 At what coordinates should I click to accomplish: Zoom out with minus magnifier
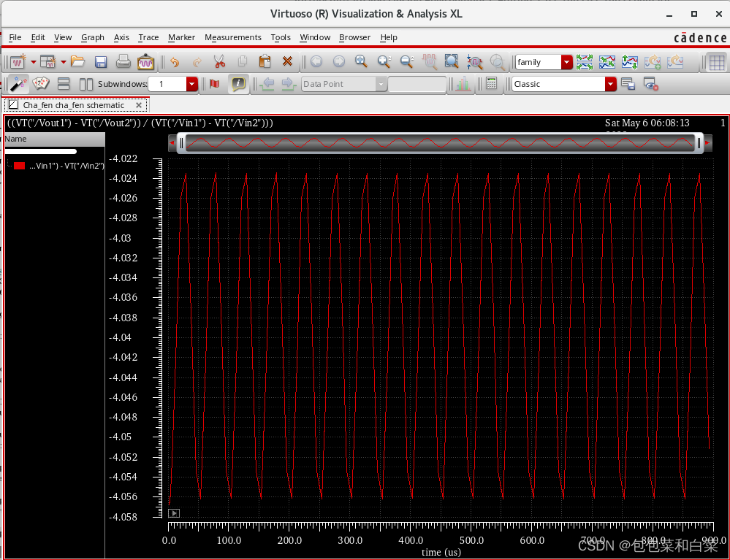tap(407, 61)
